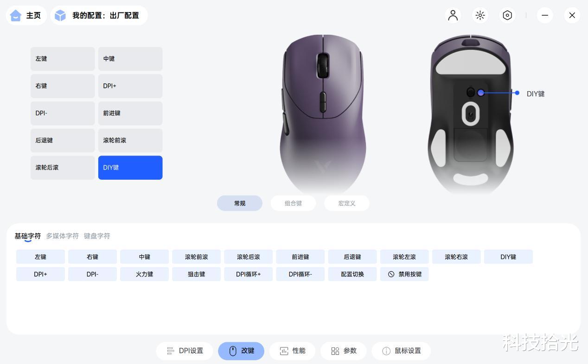Viewport: 588px width, 364px height.
Task: Choose the 前进键 slot in key list
Action: (130, 113)
